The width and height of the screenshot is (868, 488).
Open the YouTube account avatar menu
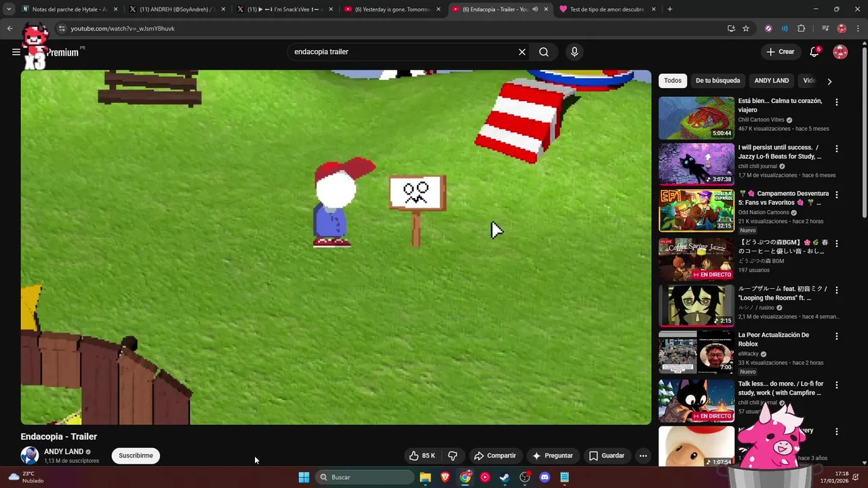pos(840,52)
